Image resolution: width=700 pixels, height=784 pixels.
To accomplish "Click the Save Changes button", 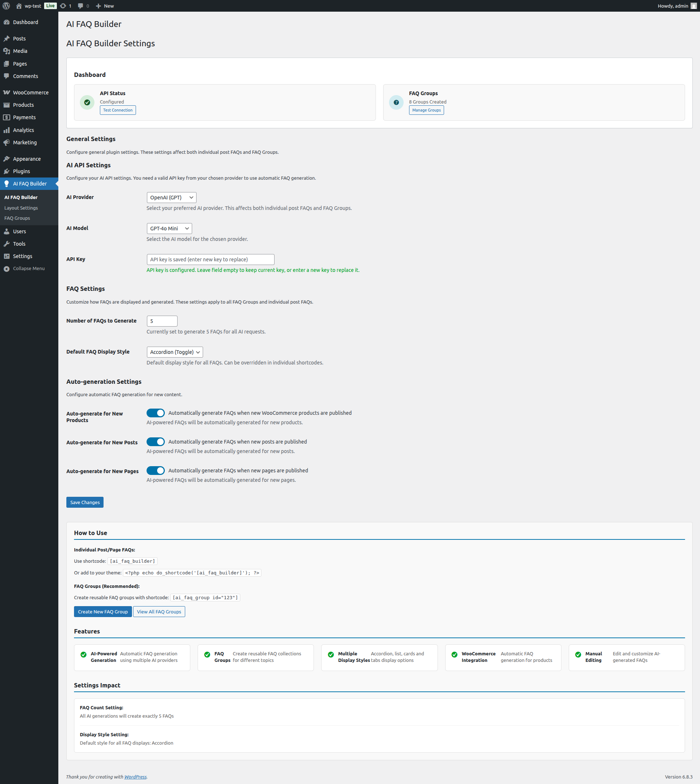I will (85, 503).
